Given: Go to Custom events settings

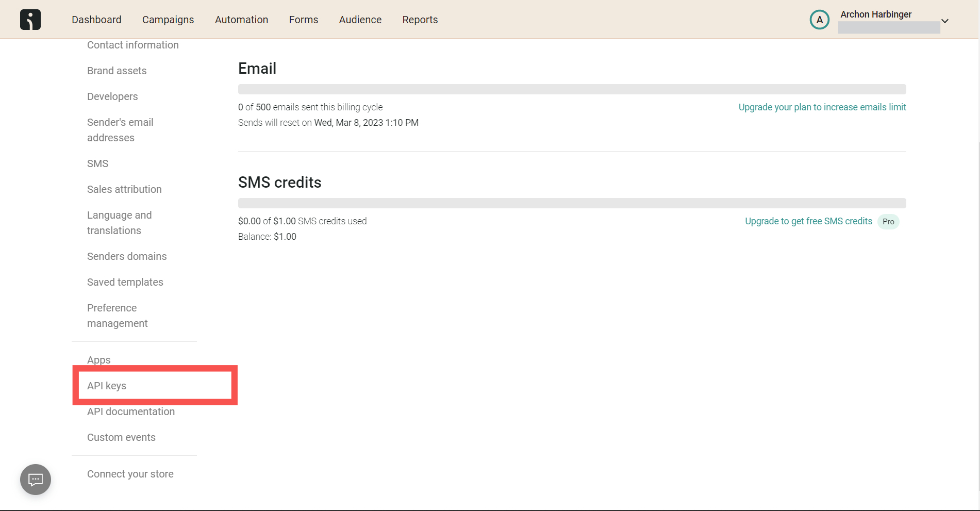Looking at the screenshot, I should point(121,437).
